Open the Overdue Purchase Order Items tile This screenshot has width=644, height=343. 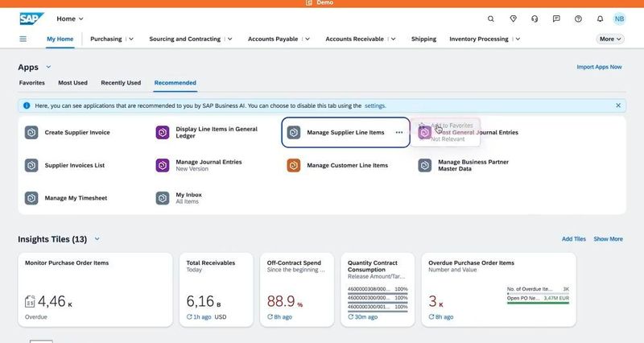point(498,290)
